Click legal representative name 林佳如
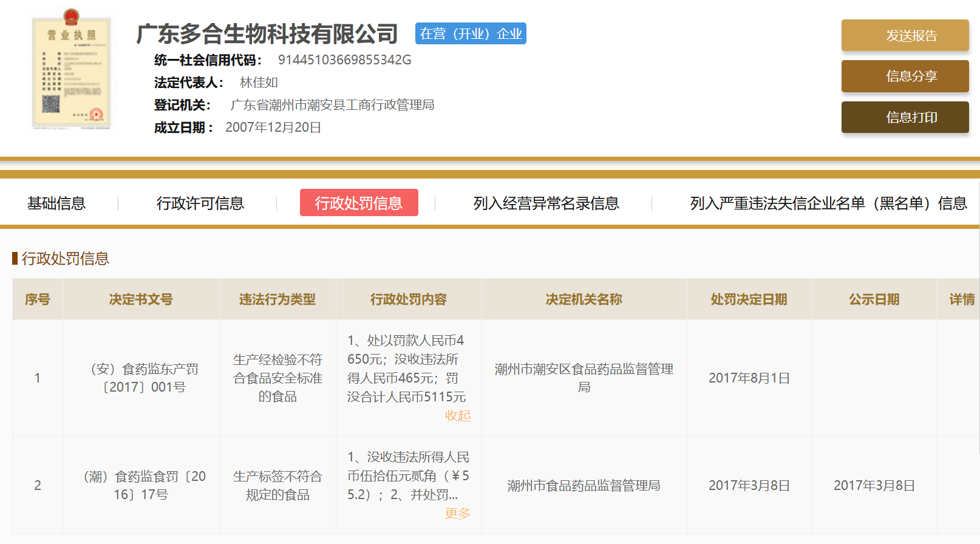Screen dimensions: 980x544 tap(259, 83)
